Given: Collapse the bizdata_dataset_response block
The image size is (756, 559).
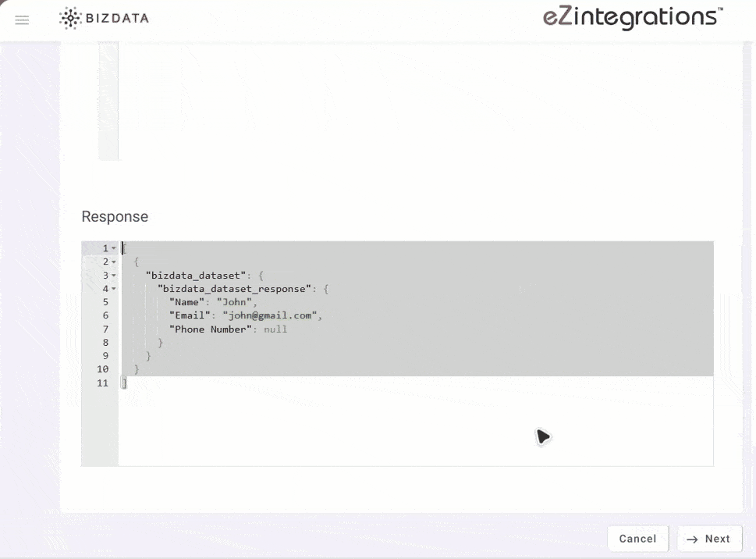Looking at the screenshot, I should pos(113,288).
